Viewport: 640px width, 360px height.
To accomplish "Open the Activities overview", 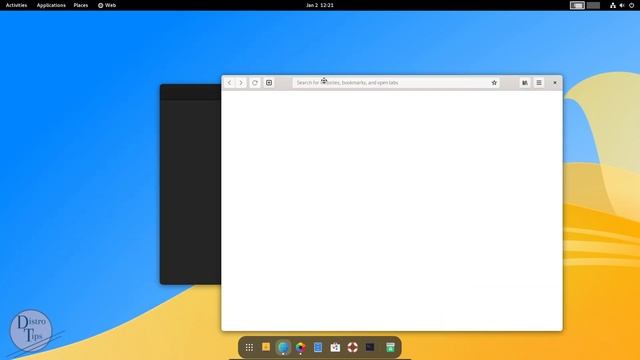I will coord(16,5).
